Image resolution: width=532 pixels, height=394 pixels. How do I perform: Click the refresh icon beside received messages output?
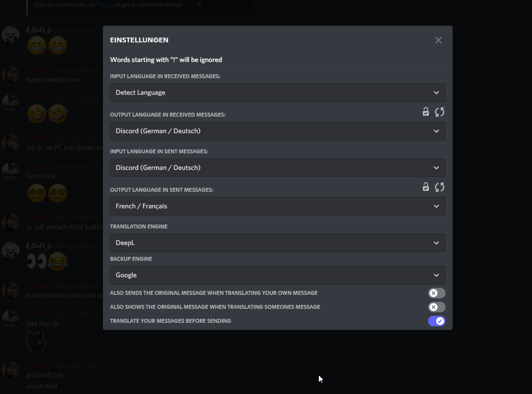pos(440,112)
